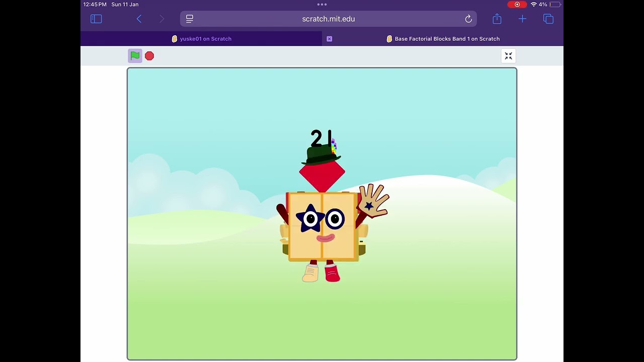Toggle the Safari sidebar
The image size is (644, 362).
pos(96,19)
